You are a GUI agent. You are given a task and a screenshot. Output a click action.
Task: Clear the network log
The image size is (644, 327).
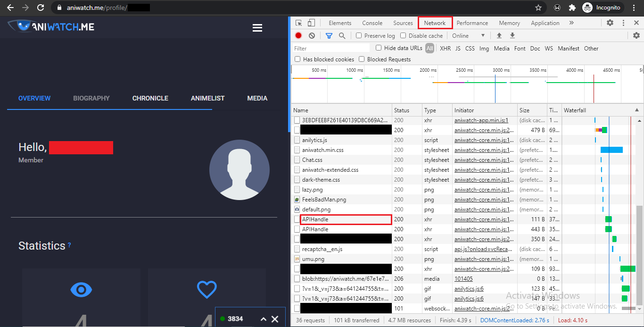312,35
